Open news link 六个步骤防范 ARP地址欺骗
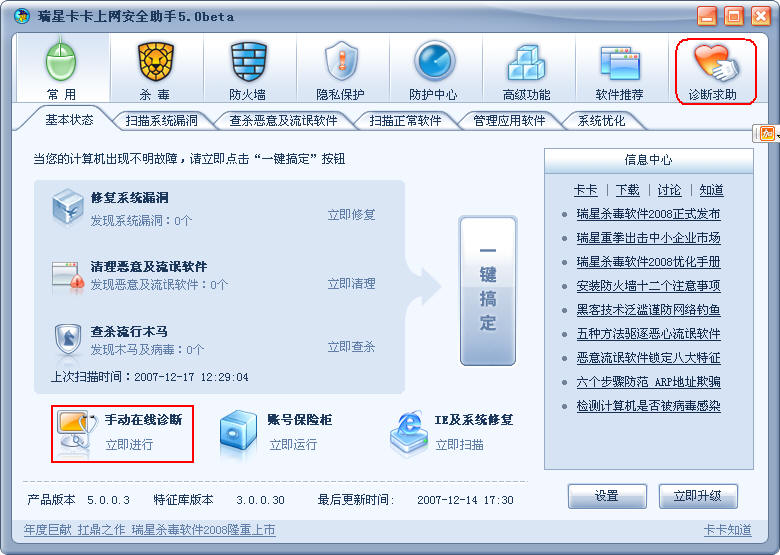780x555 pixels. tap(648, 381)
